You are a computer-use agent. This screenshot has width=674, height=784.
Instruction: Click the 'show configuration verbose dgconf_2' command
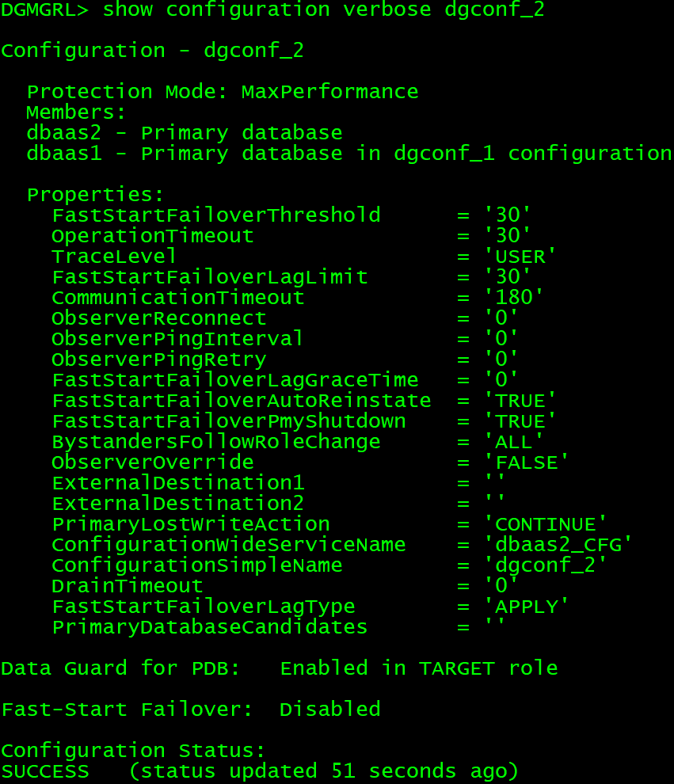pyautogui.click(x=323, y=10)
